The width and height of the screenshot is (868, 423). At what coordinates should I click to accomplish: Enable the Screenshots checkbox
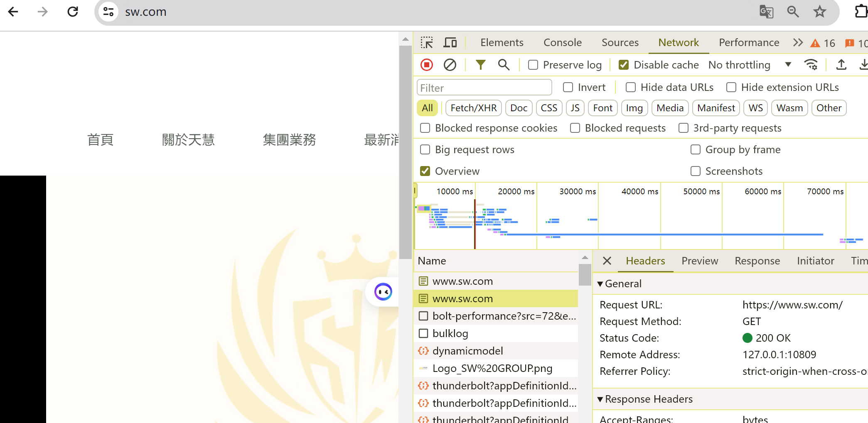coord(695,171)
